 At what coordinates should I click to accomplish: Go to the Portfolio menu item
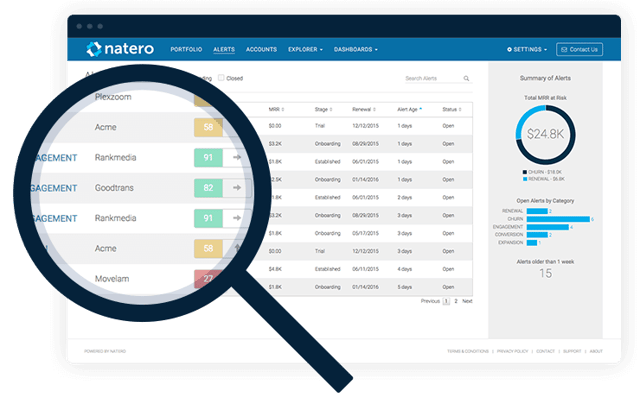pyautogui.click(x=186, y=49)
